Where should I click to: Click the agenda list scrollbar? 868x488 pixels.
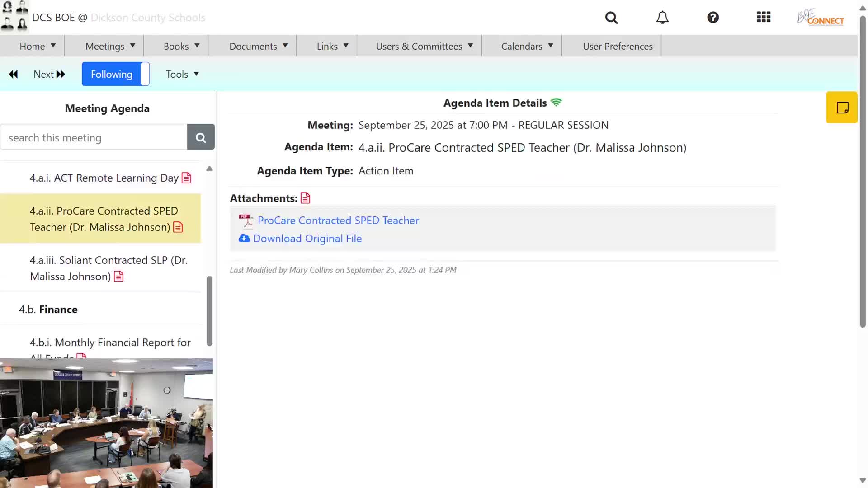[209, 311]
